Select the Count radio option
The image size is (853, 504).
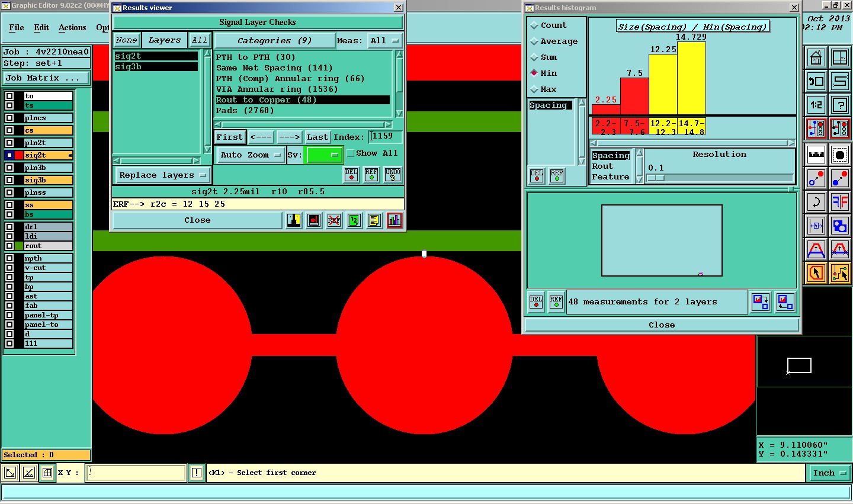pos(534,25)
